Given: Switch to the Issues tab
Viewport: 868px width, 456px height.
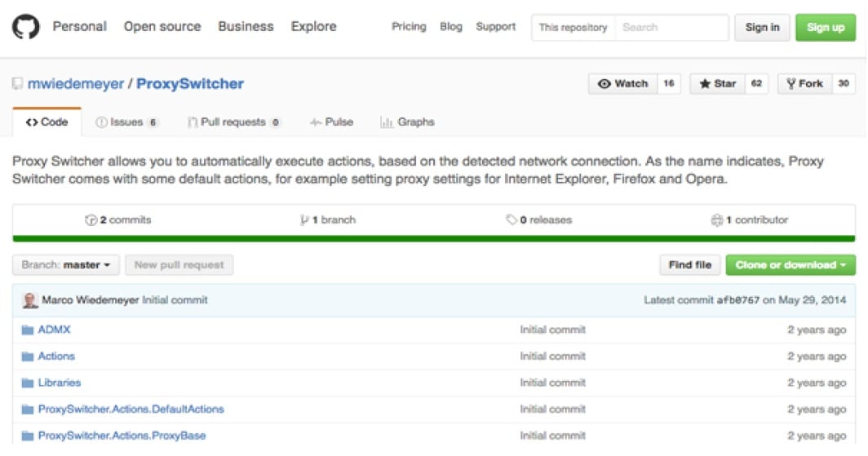Looking at the screenshot, I should tap(126, 122).
